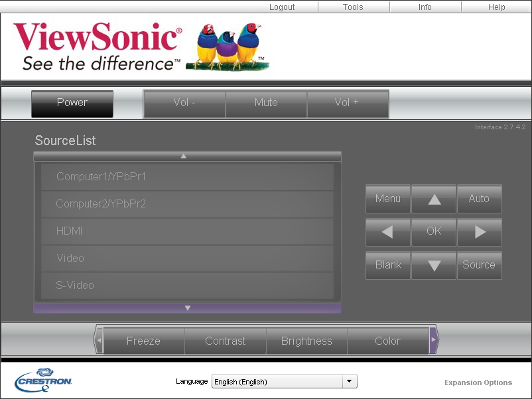Image resolution: width=532 pixels, height=399 pixels.
Task: Increase volume with Vol + button
Action: 348,104
